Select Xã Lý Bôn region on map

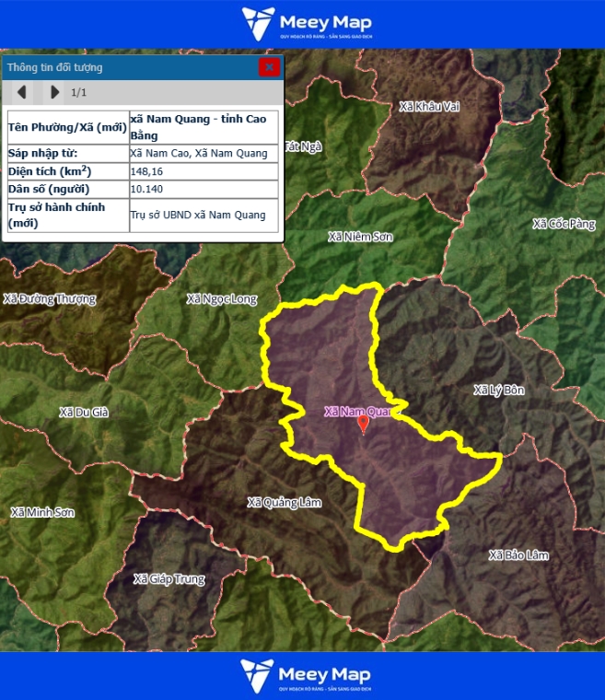pos(498,390)
